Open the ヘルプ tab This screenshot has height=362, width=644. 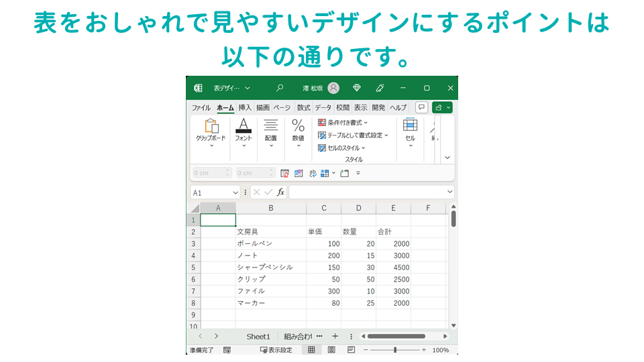[x=398, y=107]
